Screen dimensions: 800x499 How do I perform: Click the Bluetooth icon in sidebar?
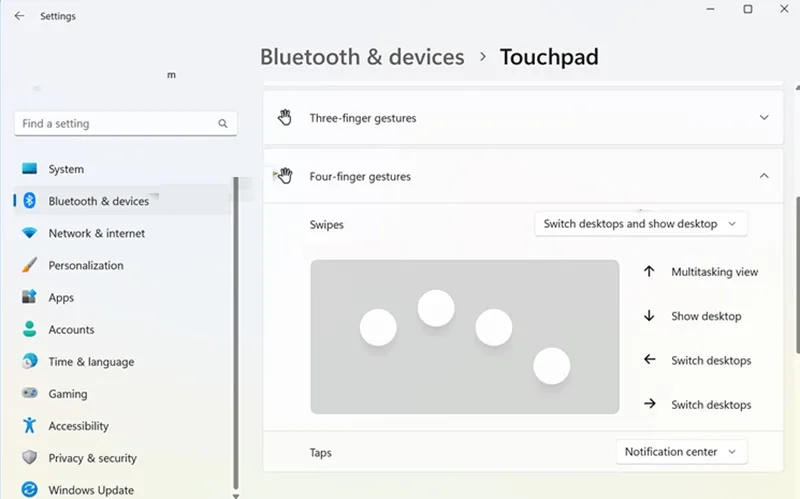point(30,201)
